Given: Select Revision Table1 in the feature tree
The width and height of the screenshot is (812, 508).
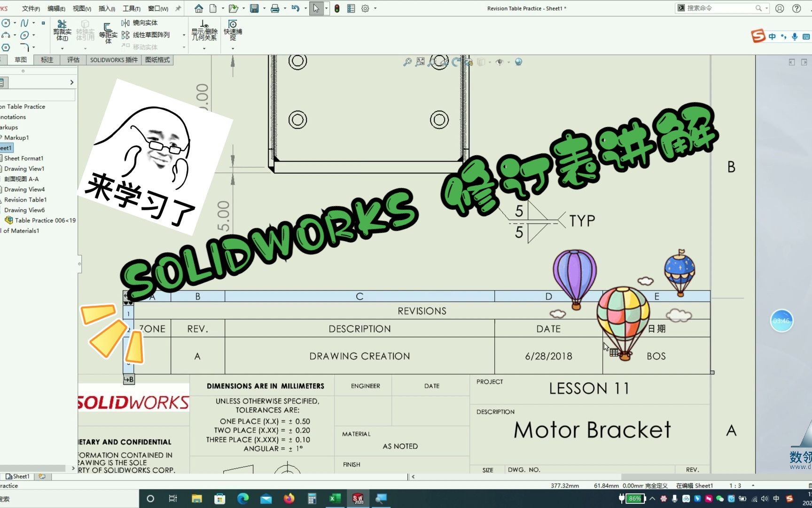Looking at the screenshot, I should coord(26,199).
